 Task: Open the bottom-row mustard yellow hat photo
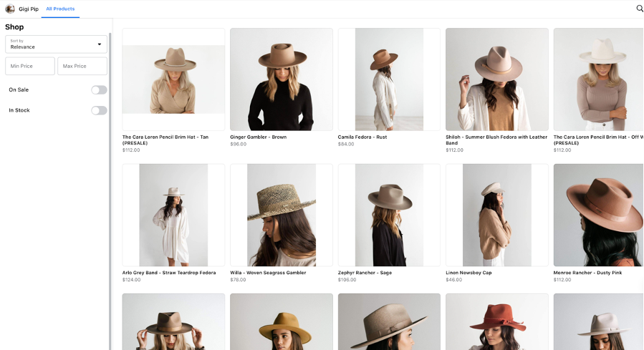coord(282,321)
